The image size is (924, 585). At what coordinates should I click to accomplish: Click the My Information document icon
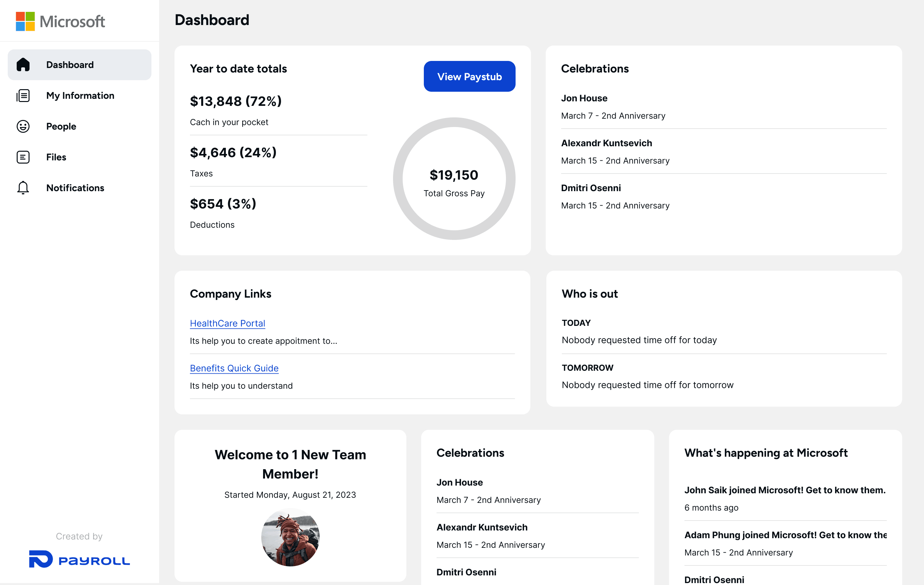tap(23, 96)
